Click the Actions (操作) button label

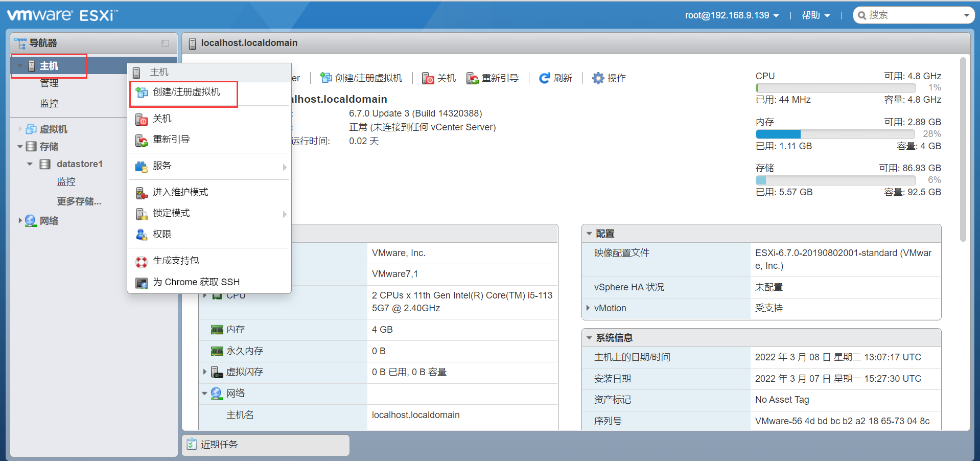pyautogui.click(x=616, y=78)
